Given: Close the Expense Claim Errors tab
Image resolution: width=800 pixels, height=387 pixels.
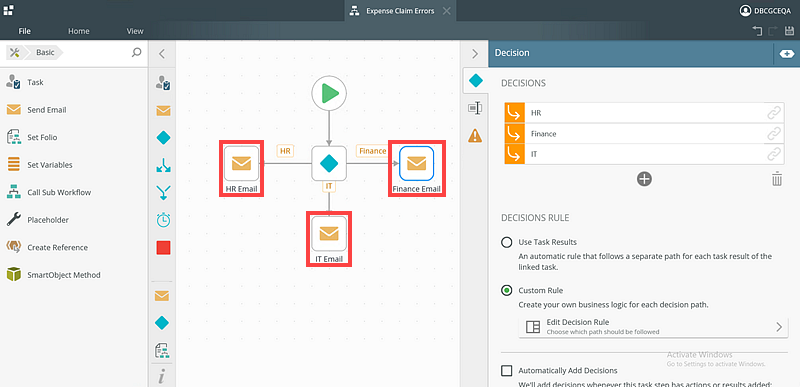Looking at the screenshot, I should 446,11.
